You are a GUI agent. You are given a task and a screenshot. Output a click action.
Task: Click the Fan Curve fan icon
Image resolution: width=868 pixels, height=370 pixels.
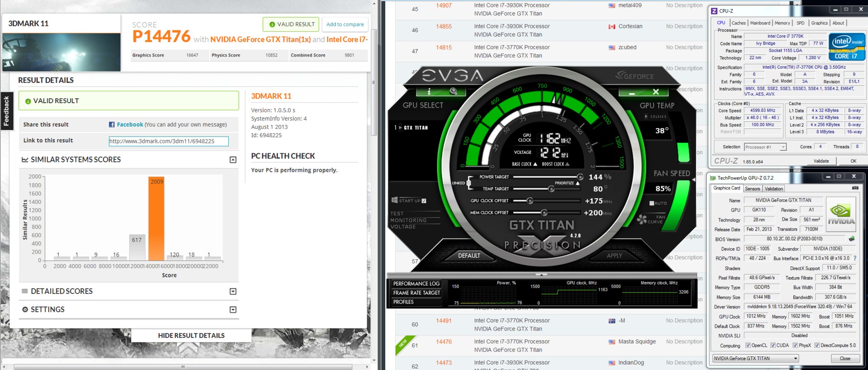[x=642, y=220]
